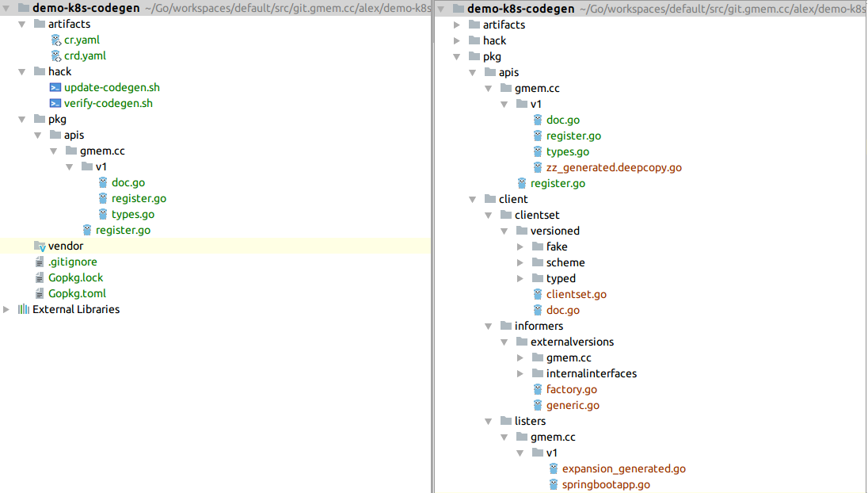Expand the External Libraries node
This screenshot has height=493, width=868.
pos(6,310)
